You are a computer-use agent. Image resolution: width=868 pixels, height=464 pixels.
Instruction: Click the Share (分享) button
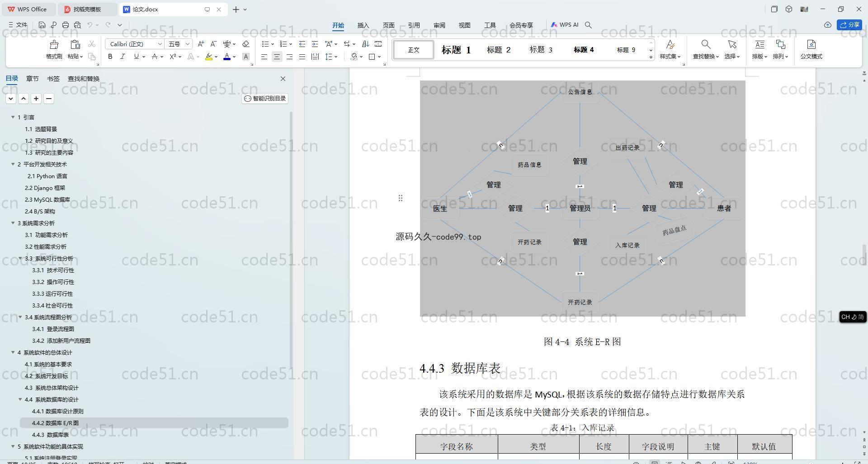point(849,25)
